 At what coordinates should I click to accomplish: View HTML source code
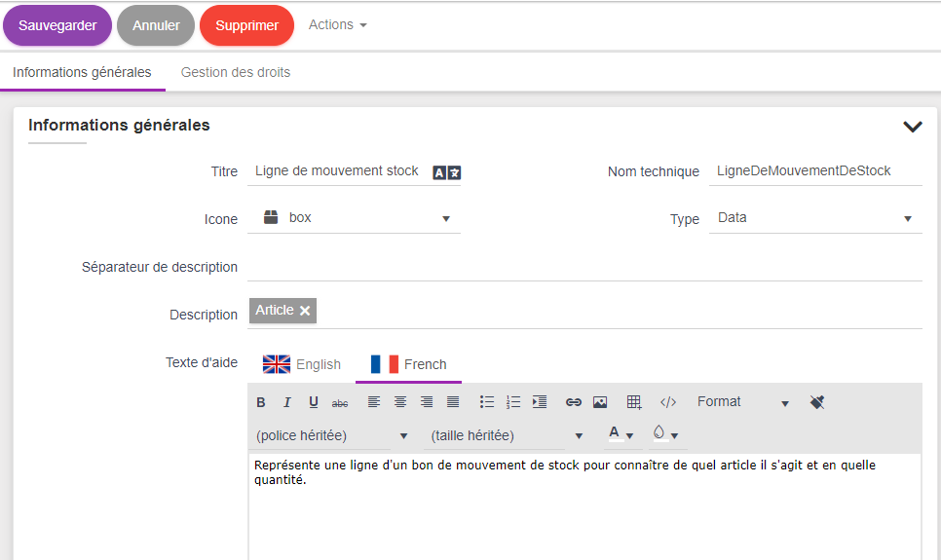[x=668, y=402]
